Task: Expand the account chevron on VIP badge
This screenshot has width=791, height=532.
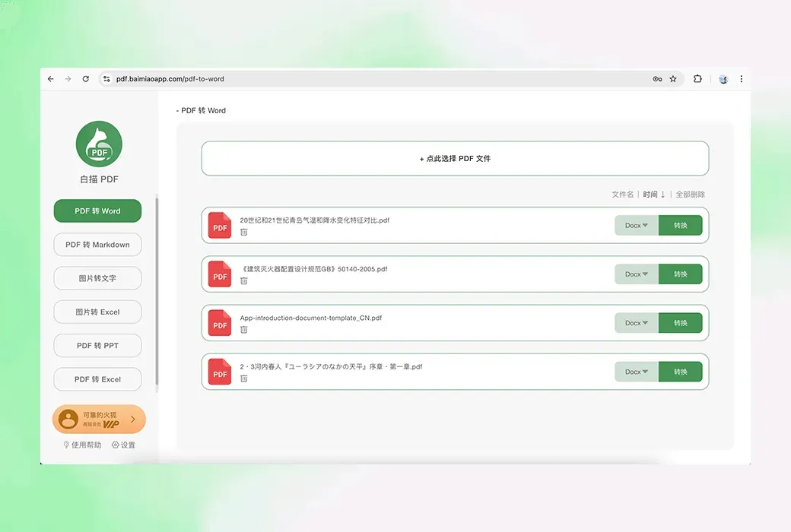Action: pos(132,419)
